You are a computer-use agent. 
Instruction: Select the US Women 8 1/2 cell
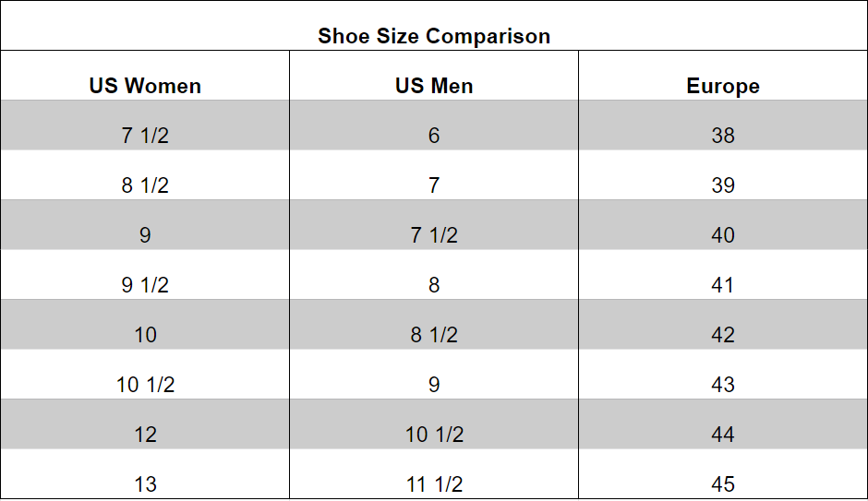(x=145, y=185)
